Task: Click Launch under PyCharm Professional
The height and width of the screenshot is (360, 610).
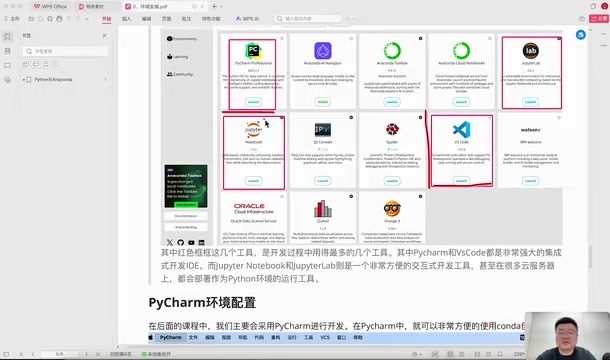Action: 253,102
